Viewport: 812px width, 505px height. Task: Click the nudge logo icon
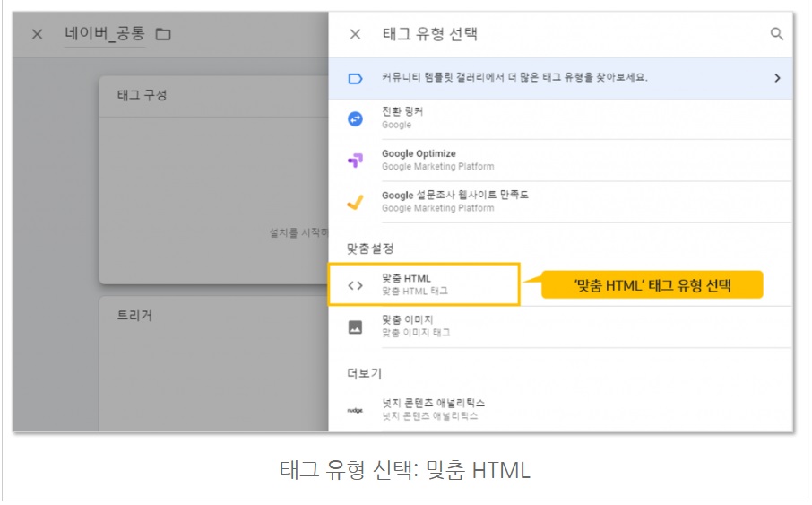[355, 410]
